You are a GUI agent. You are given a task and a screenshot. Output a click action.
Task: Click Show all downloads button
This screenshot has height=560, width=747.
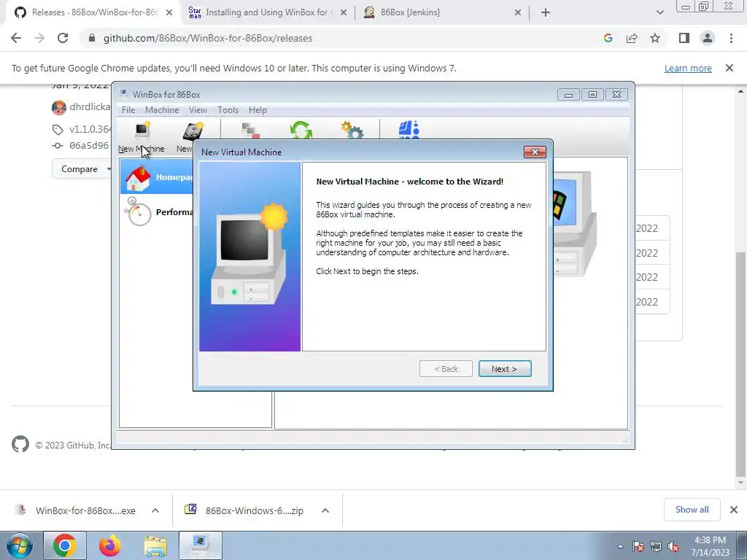[692, 510]
